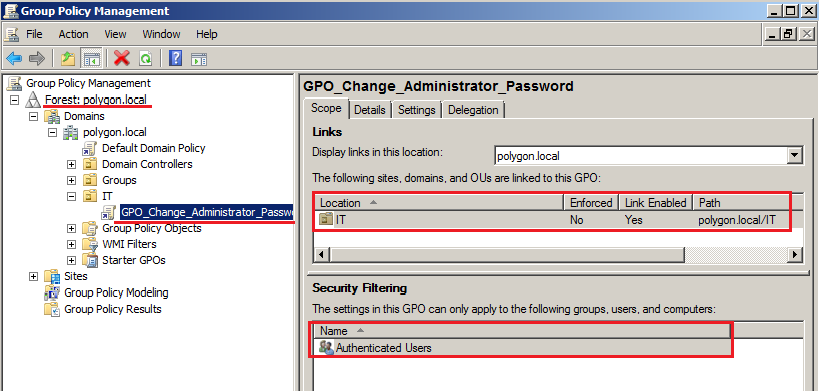This screenshot has height=391, width=820.
Task: Select Default Domain Policy in tree
Action: (154, 148)
